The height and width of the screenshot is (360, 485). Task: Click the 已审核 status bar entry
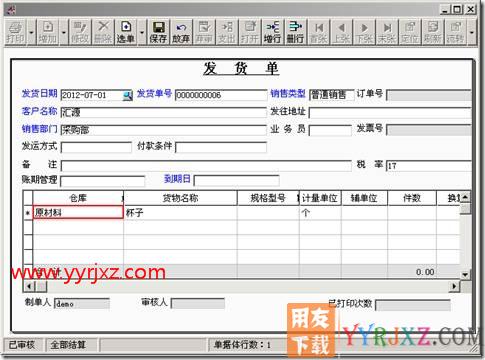(23, 345)
